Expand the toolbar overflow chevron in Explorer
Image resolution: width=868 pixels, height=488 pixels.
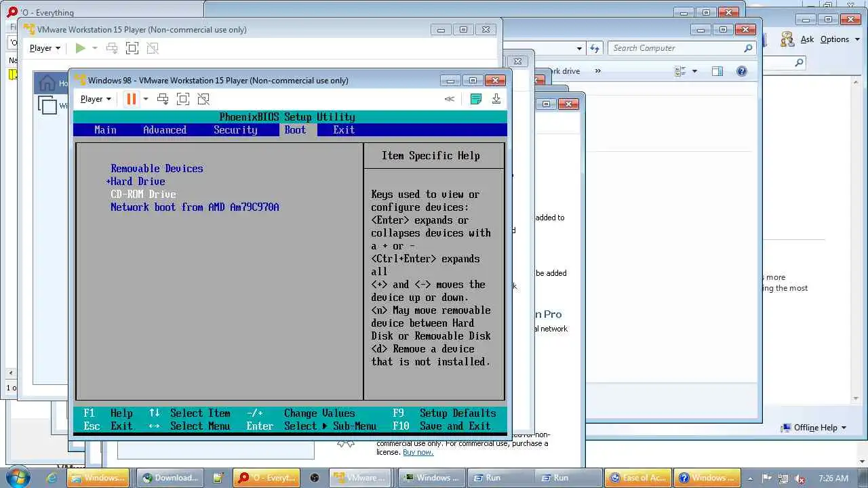pyautogui.click(x=597, y=70)
